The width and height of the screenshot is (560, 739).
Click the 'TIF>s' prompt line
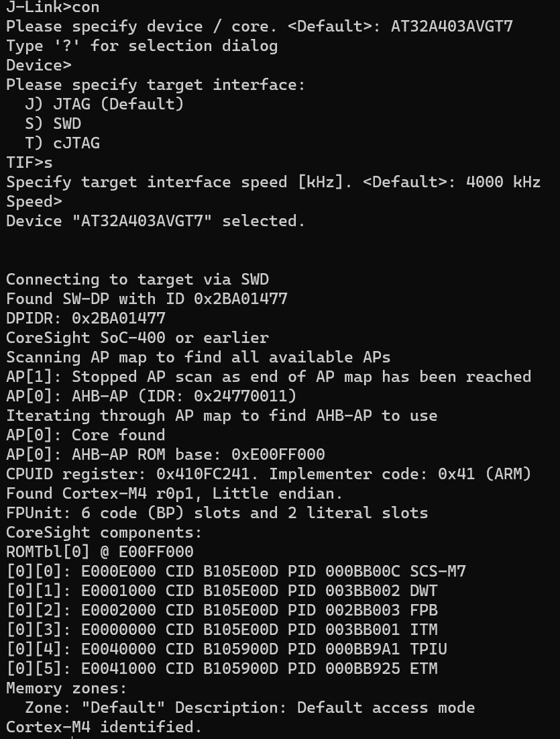[30, 162]
